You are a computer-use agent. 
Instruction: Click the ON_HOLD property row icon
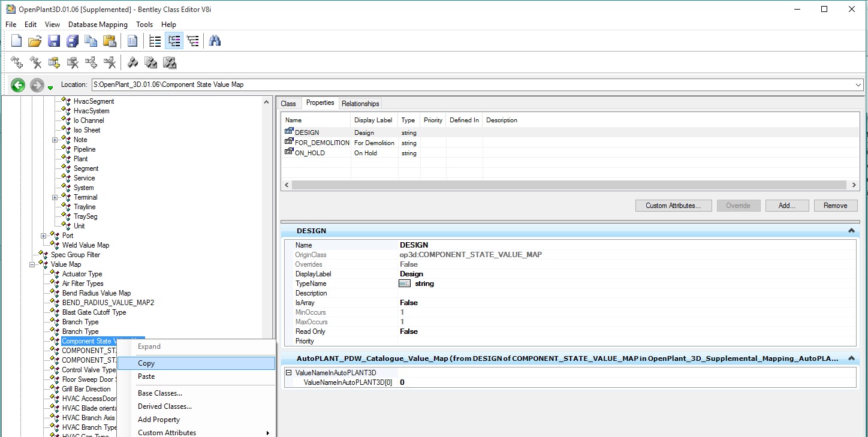point(289,152)
